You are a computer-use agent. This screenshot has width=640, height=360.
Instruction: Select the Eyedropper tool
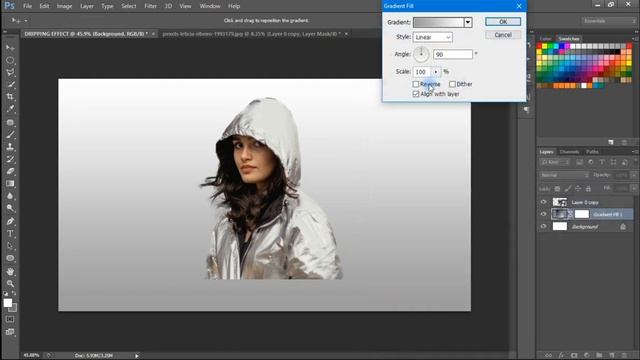coord(10,109)
